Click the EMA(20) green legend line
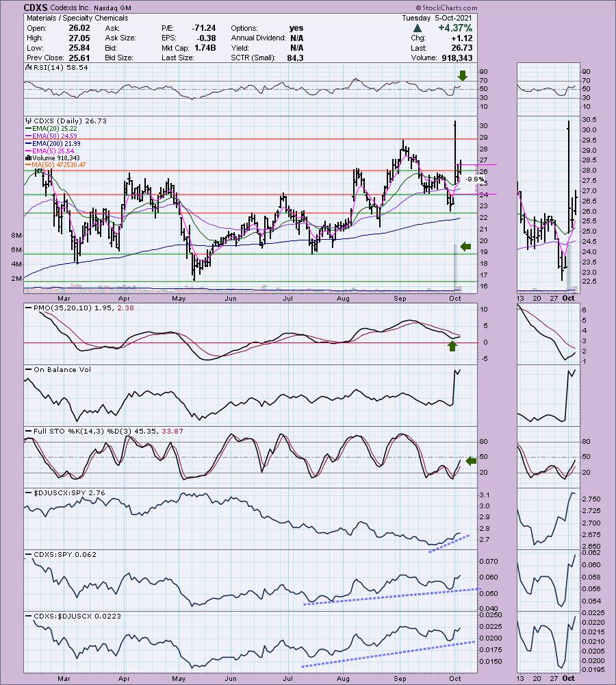Screen dimensions: 616x685 [29, 129]
